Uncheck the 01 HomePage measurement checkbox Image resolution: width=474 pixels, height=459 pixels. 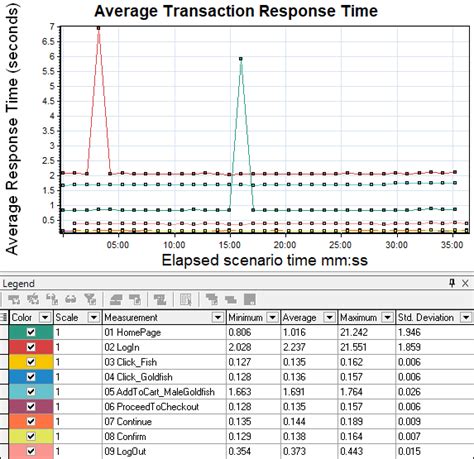click(31, 332)
